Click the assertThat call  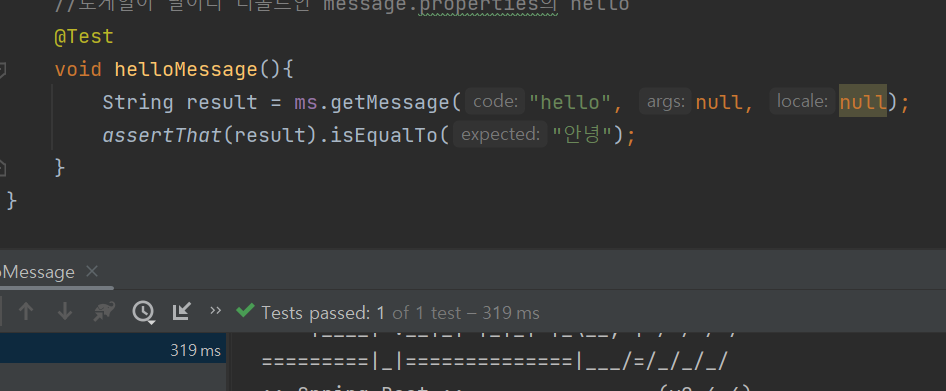(x=162, y=135)
